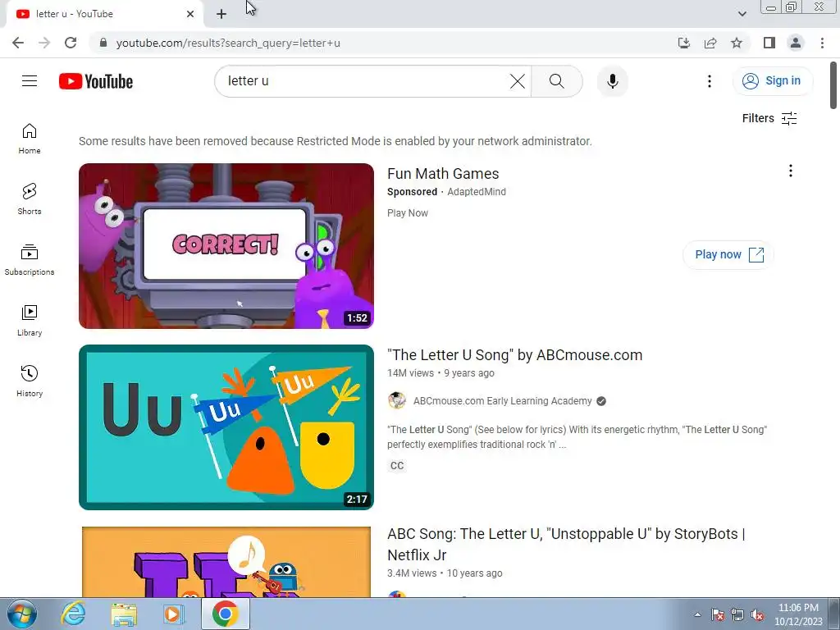Viewport: 840px width, 630px height.
Task: Click Chrome icon in taskbar
Action: point(225,614)
